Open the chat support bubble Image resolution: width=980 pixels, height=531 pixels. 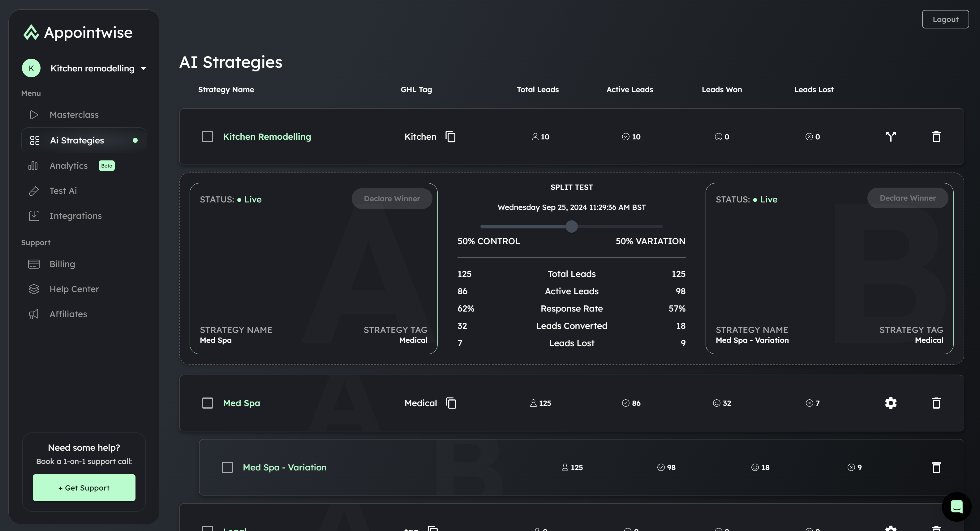click(956, 507)
